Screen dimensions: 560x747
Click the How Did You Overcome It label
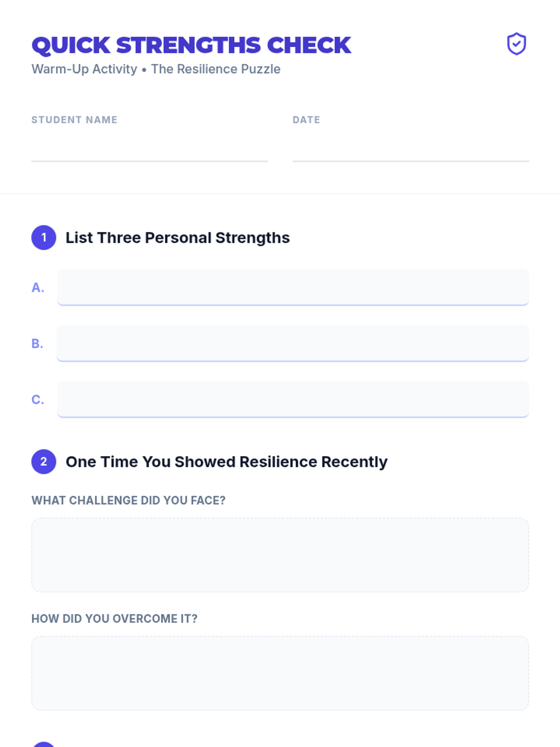click(114, 619)
